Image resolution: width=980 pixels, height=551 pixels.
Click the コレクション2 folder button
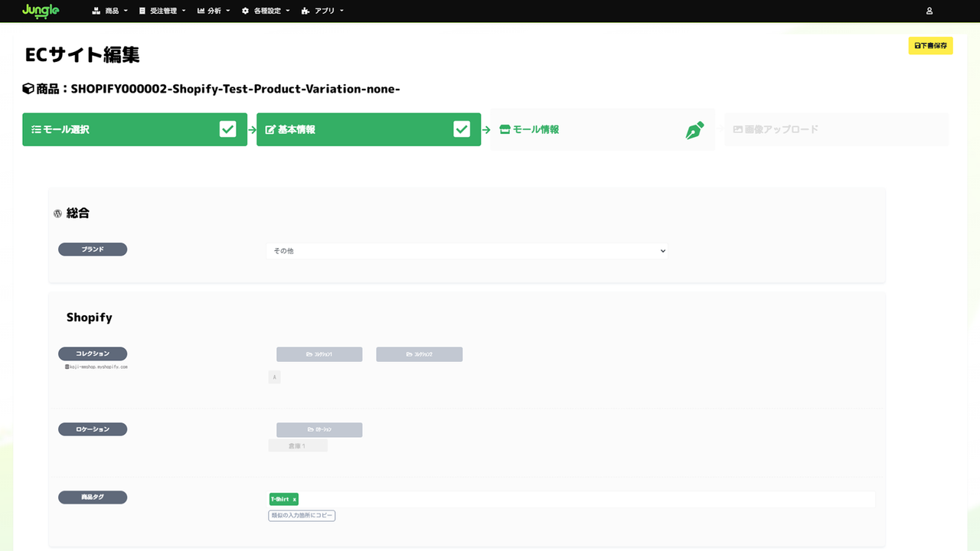coord(419,354)
